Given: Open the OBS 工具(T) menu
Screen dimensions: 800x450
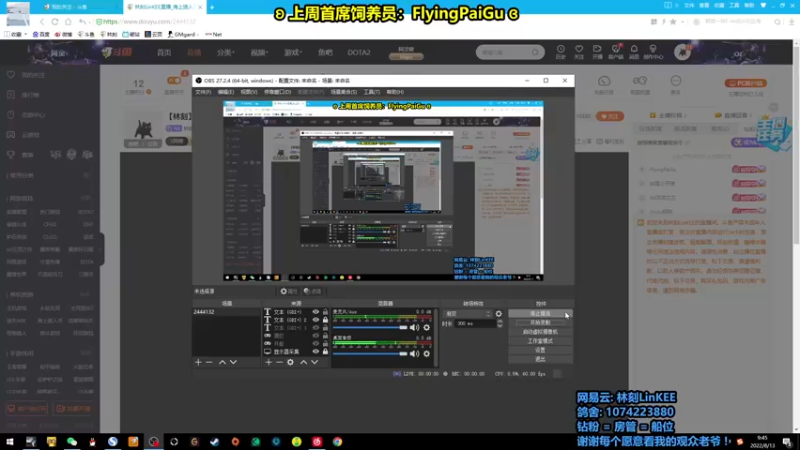Looking at the screenshot, I should click(371, 92).
